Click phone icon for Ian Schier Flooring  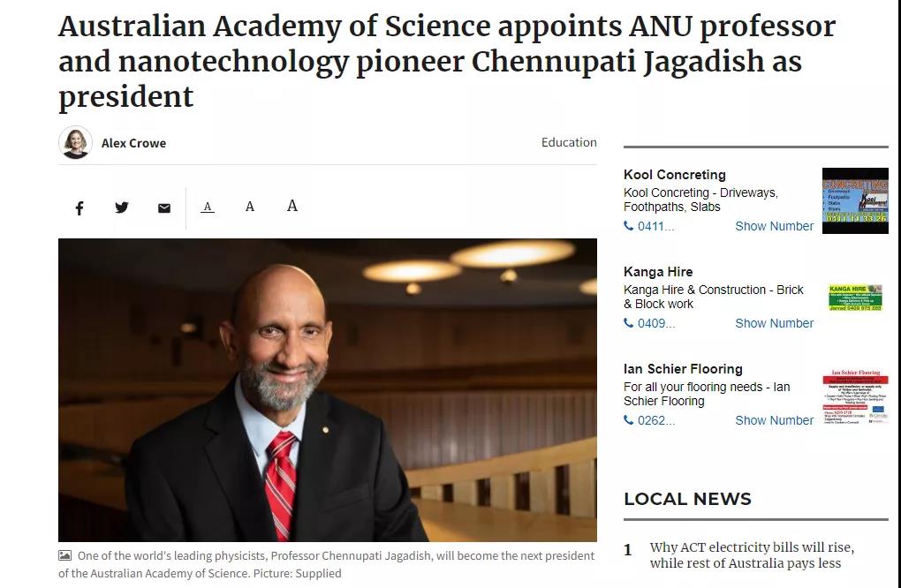pos(629,420)
